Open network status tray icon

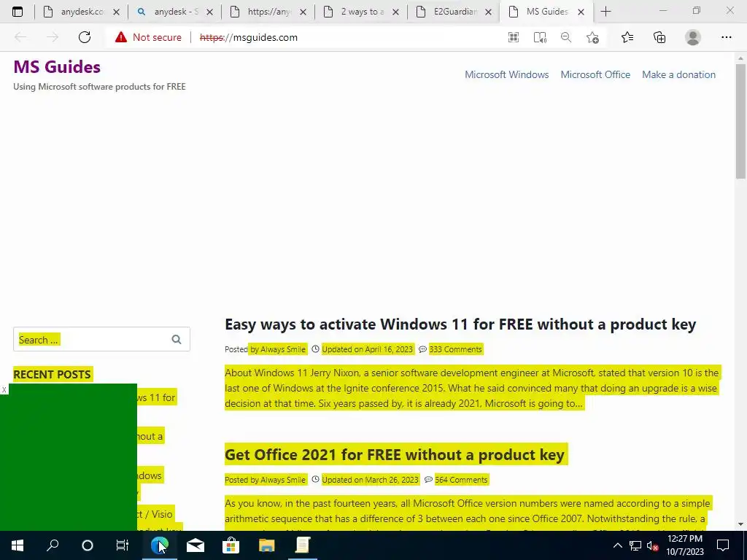click(635, 545)
